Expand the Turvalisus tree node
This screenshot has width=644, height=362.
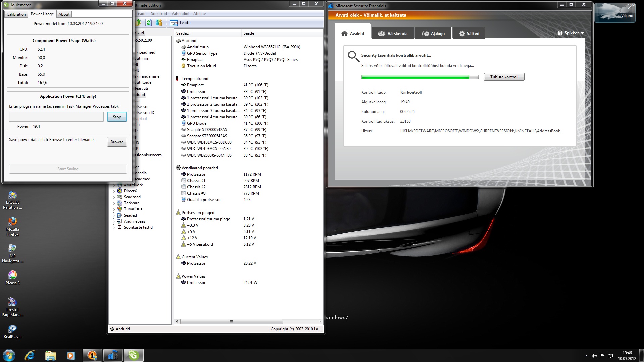[114, 209]
